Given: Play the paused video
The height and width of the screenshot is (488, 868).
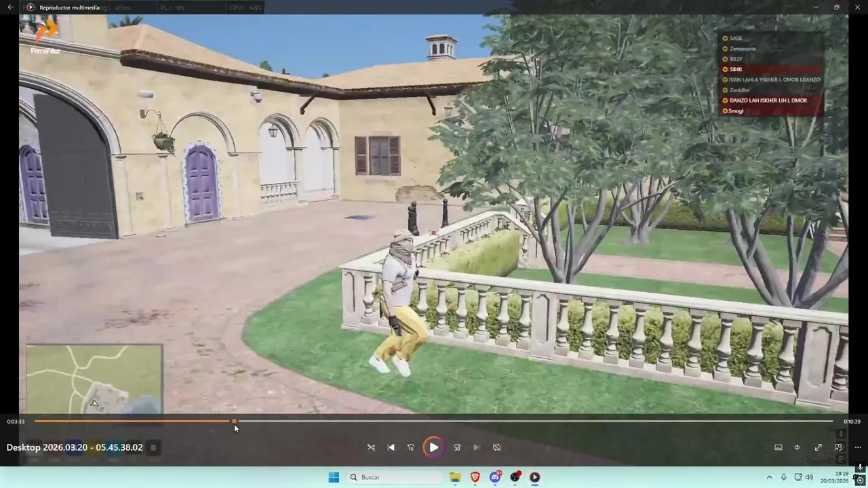Looking at the screenshot, I should click(x=433, y=447).
